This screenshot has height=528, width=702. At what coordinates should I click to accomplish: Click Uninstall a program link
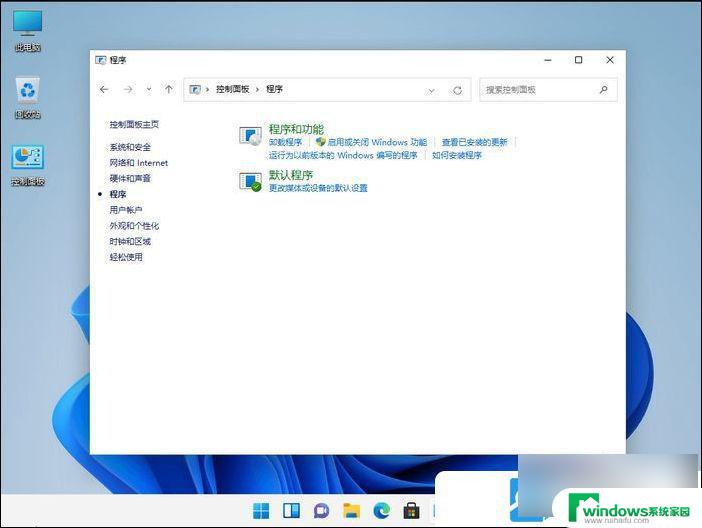tap(285, 142)
